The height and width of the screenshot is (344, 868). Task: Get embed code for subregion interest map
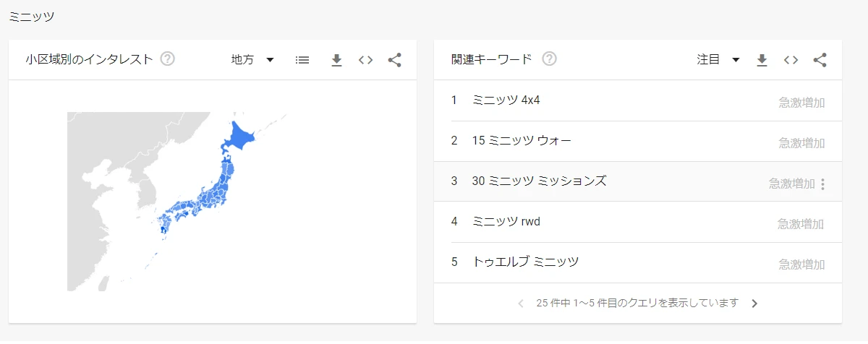coord(365,60)
